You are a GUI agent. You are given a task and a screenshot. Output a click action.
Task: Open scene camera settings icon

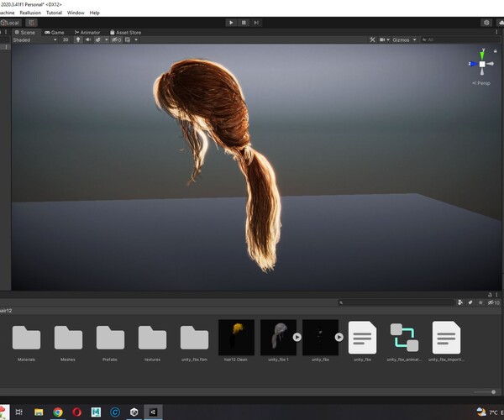382,39
